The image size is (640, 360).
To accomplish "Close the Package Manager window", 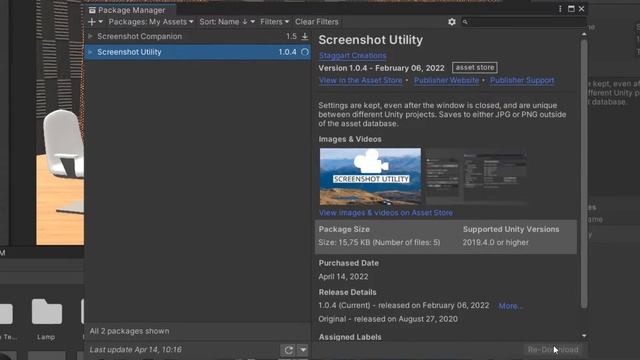I will point(581,9).
